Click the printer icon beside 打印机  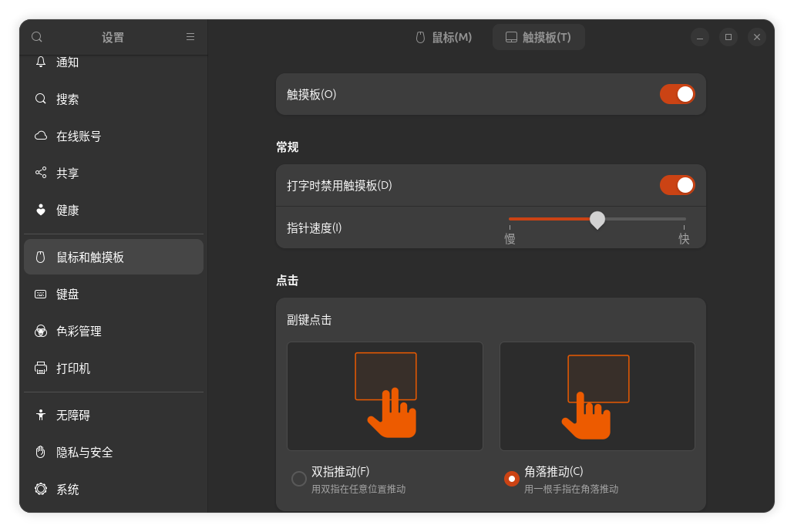[x=41, y=368]
